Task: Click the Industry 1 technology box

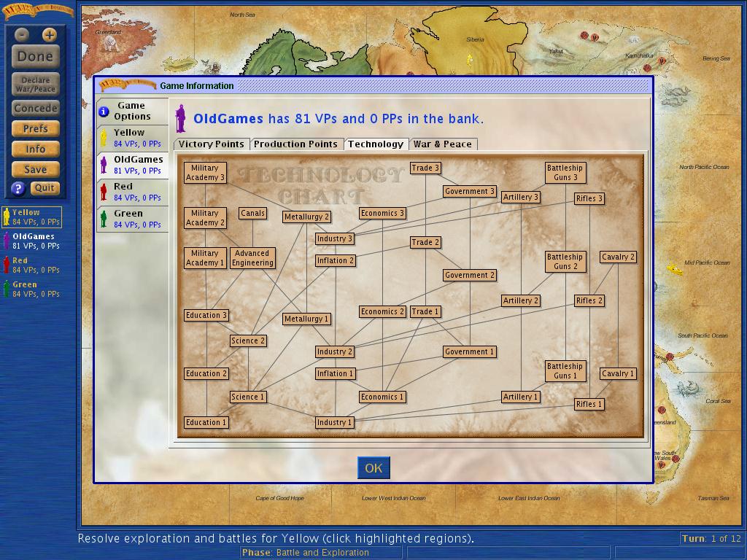Action: click(335, 422)
